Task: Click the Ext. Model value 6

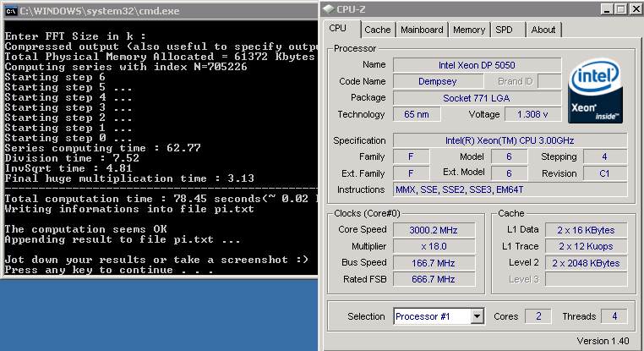Action: [510, 173]
